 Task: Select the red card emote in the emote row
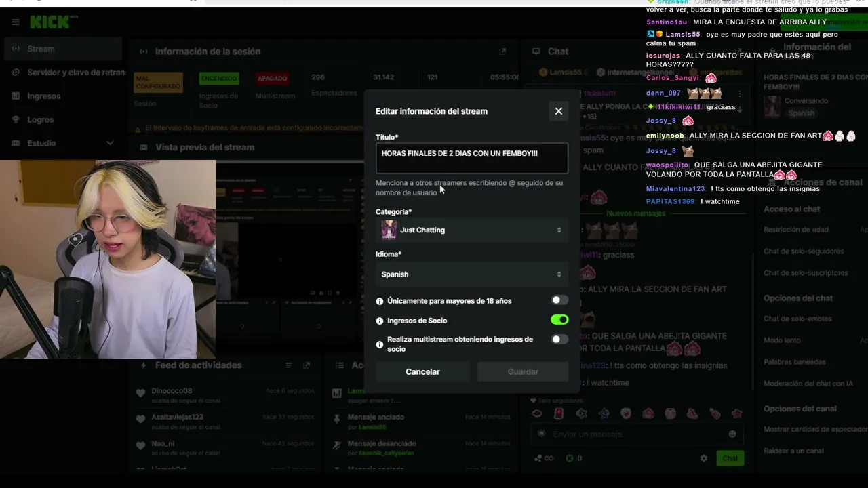559,413
